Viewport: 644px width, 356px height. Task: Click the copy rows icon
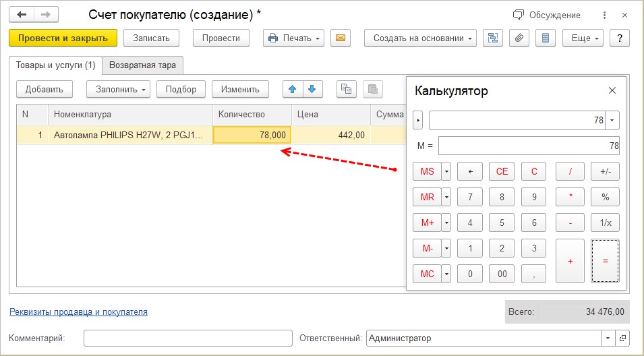point(347,89)
